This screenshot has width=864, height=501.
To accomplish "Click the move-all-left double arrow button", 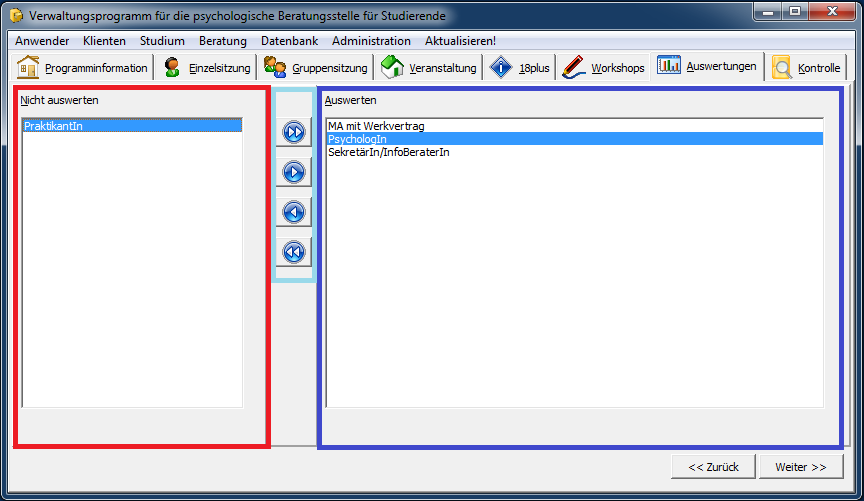I will (x=293, y=252).
